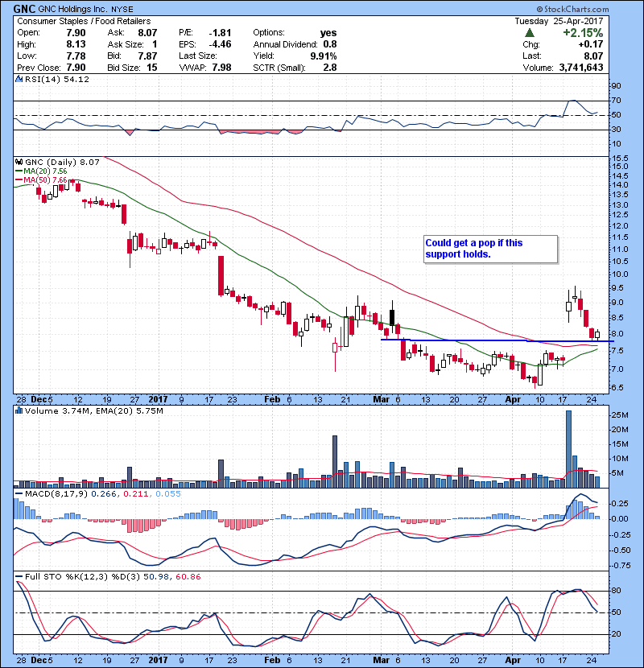Click the +2.15% percent change
The width and height of the screenshot is (644, 668).
[x=583, y=33]
